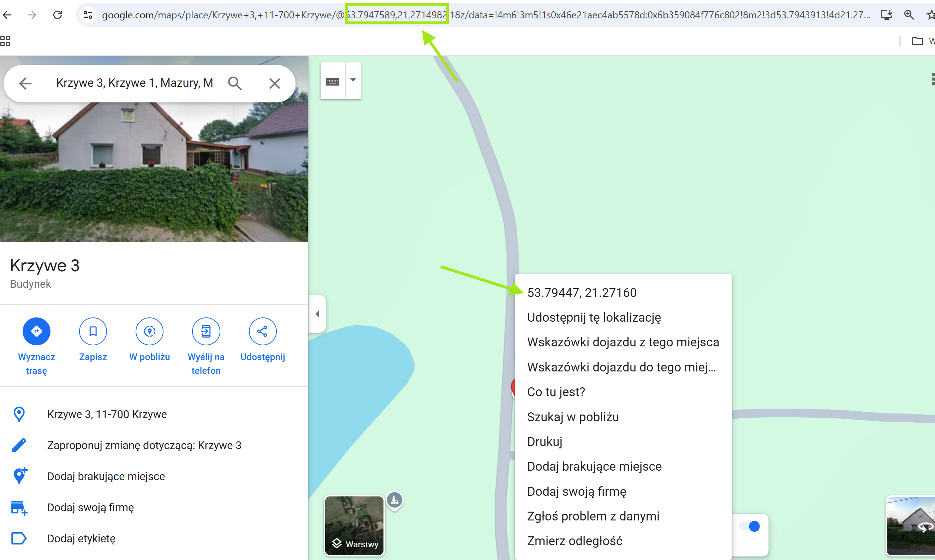The width and height of the screenshot is (935, 560).
Task: Click the Wyznacz trasę directions icon
Action: click(x=36, y=331)
